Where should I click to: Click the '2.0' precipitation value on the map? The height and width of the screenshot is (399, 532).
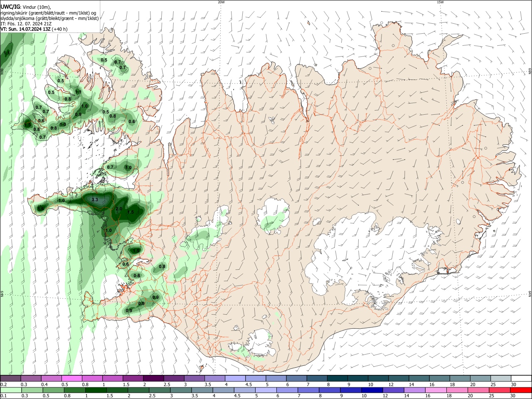click(x=119, y=209)
